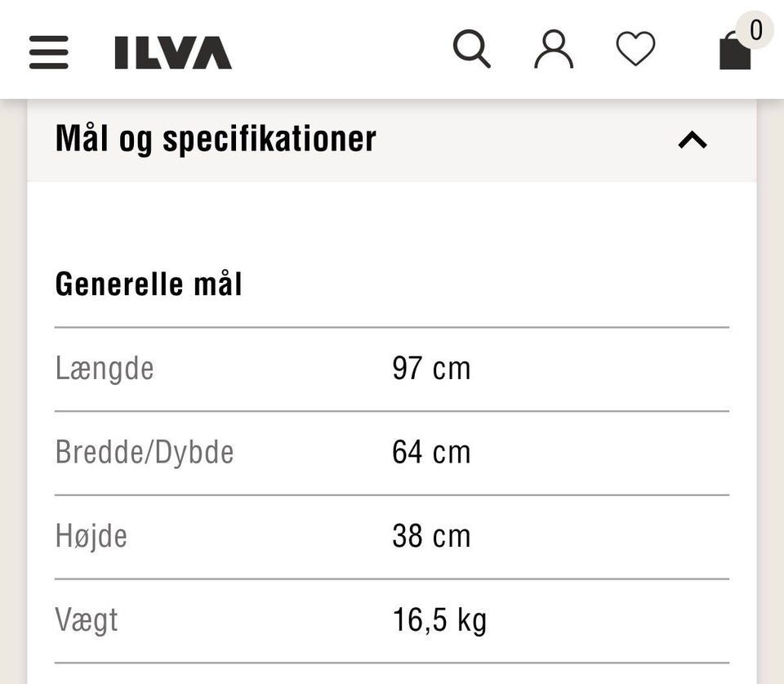Click the 64 cm width value
Viewport: 784px width, 684px height.
coord(431,452)
